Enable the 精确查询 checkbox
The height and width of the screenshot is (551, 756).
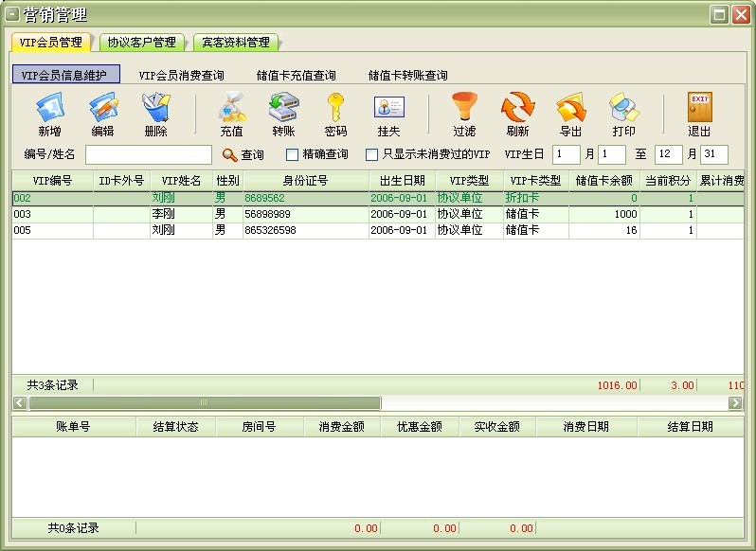tap(293, 154)
